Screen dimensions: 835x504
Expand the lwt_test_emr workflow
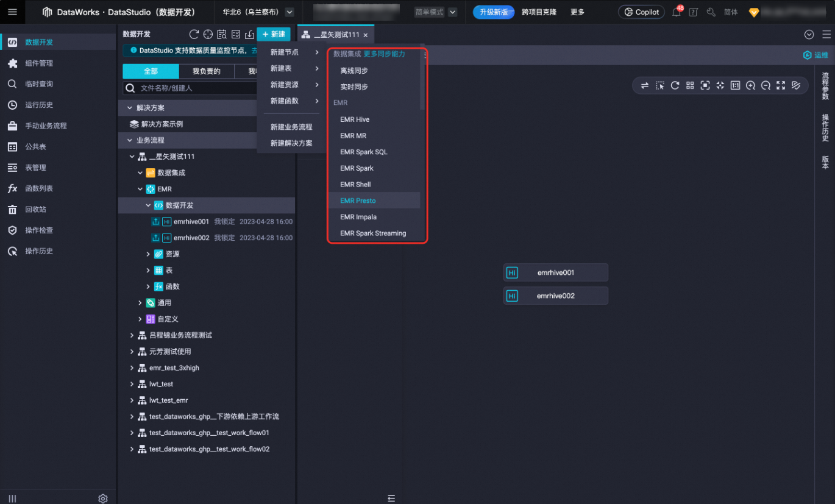click(x=132, y=400)
